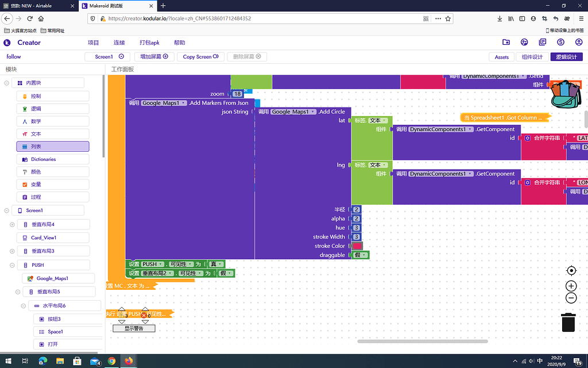Click the stroke Color red swatch
The height and width of the screenshot is (368, 588).
tap(357, 246)
